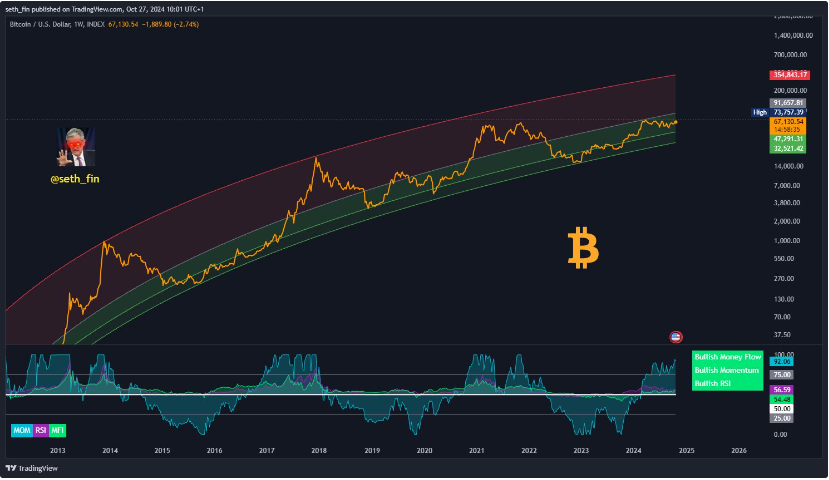Click the 550.00 price scale value
The width and height of the screenshot is (829, 480).
(785, 259)
